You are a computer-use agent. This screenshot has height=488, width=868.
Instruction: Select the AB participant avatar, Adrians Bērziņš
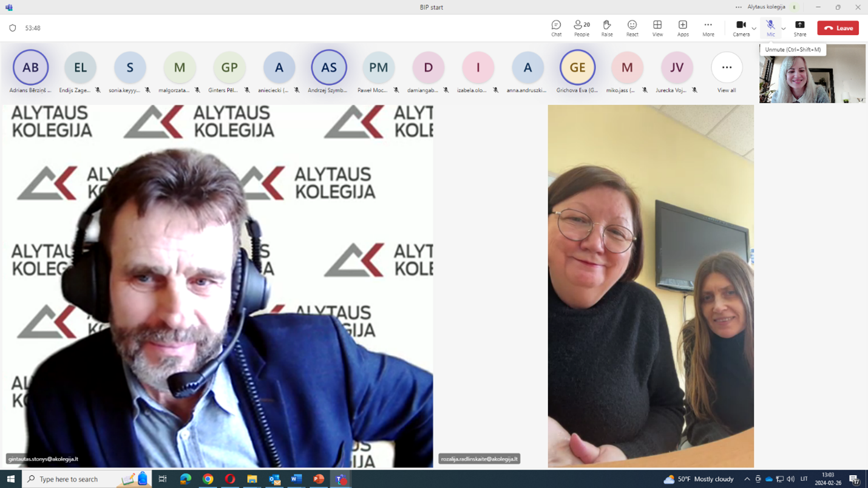click(30, 67)
